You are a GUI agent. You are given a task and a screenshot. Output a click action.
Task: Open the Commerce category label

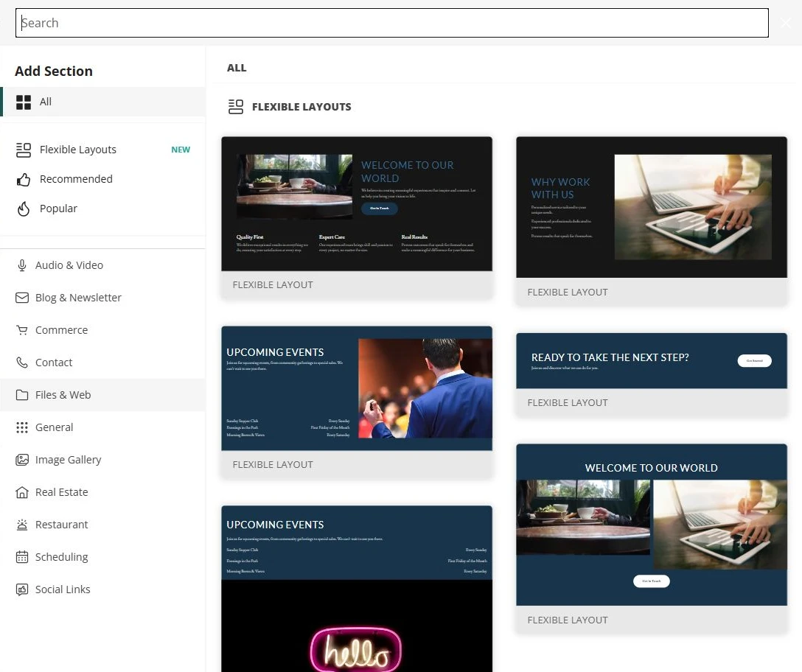pos(61,330)
